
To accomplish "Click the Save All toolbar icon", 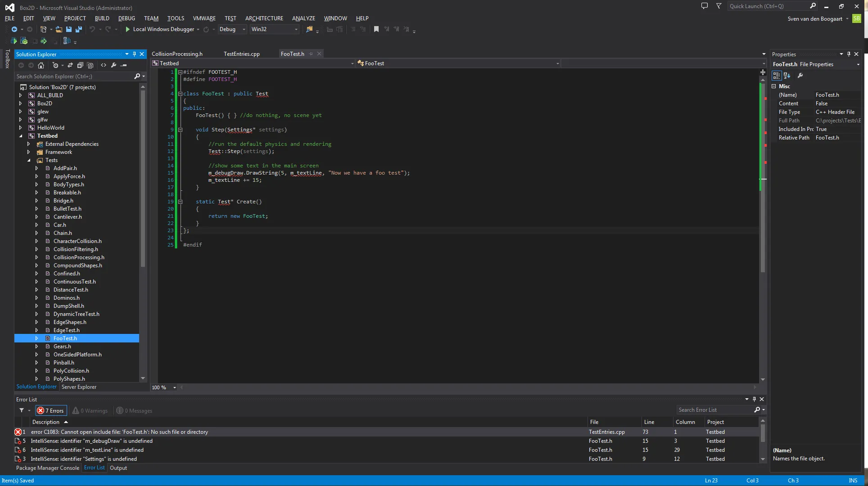I will 79,29.
